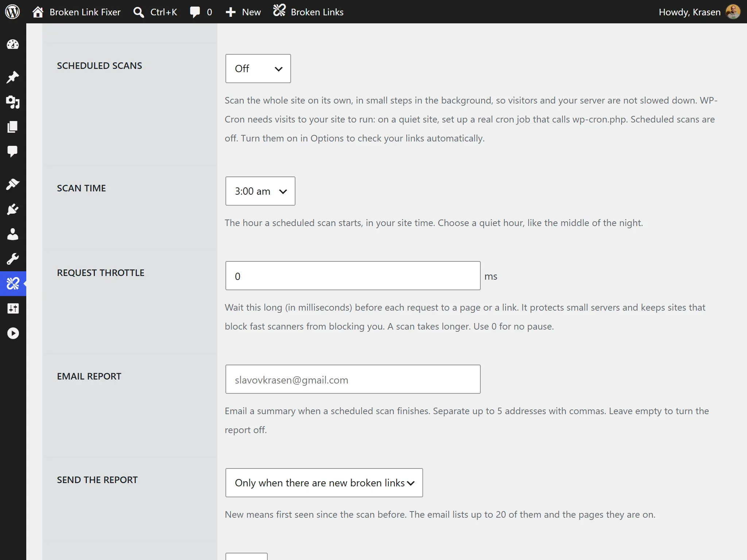This screenshot has height=560, width=747.
Task: Open the Dashboard sidebar icon
Action: point(13,44)
